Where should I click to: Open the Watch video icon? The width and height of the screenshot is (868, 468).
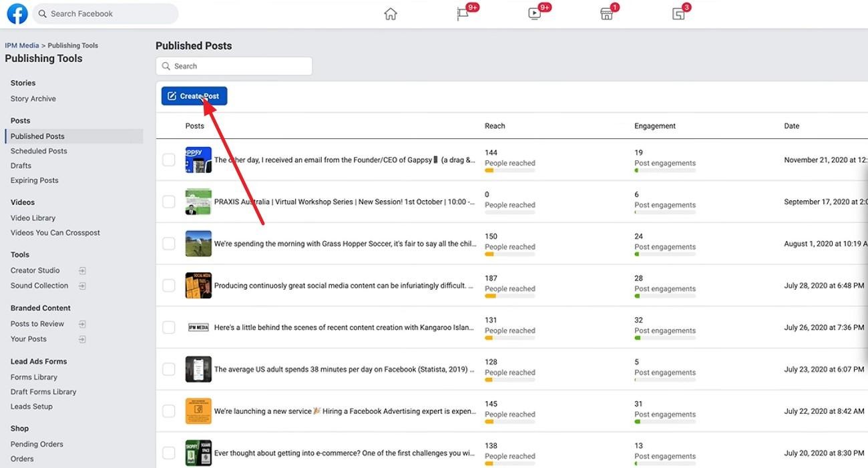[x=534, y=14]
